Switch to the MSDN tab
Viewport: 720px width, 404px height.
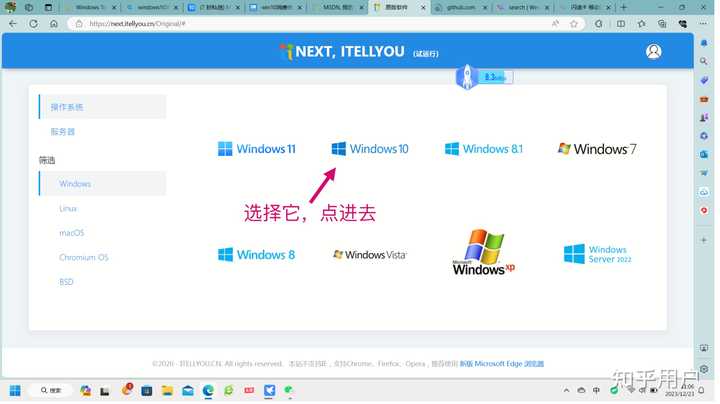tap(338, 7)
